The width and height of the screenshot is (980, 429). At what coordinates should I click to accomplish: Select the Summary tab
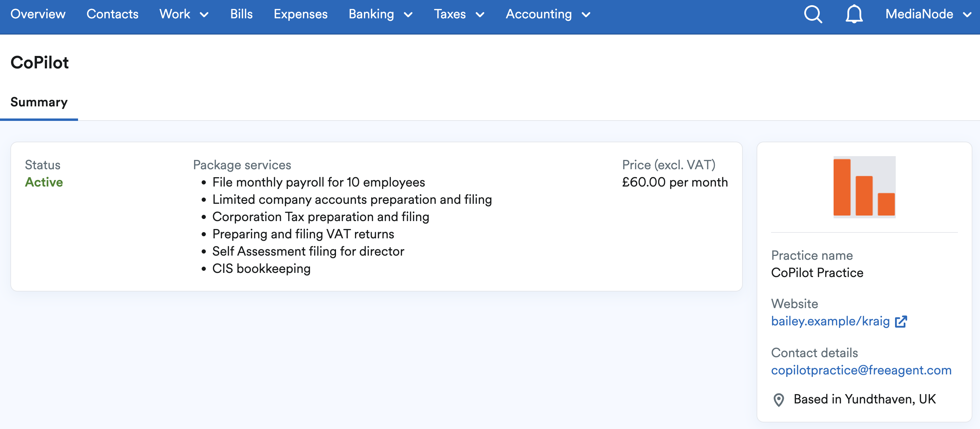tap(39, 102)
